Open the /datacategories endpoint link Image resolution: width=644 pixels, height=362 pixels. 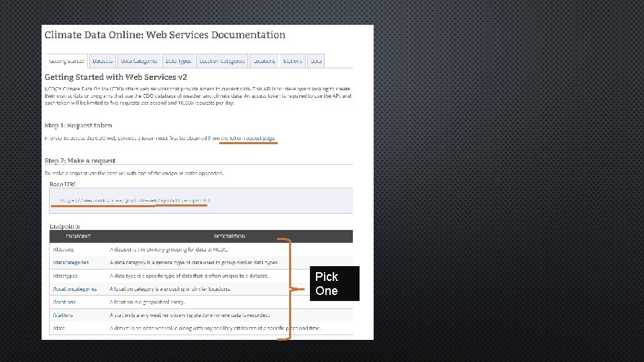[x=70, y=263]
